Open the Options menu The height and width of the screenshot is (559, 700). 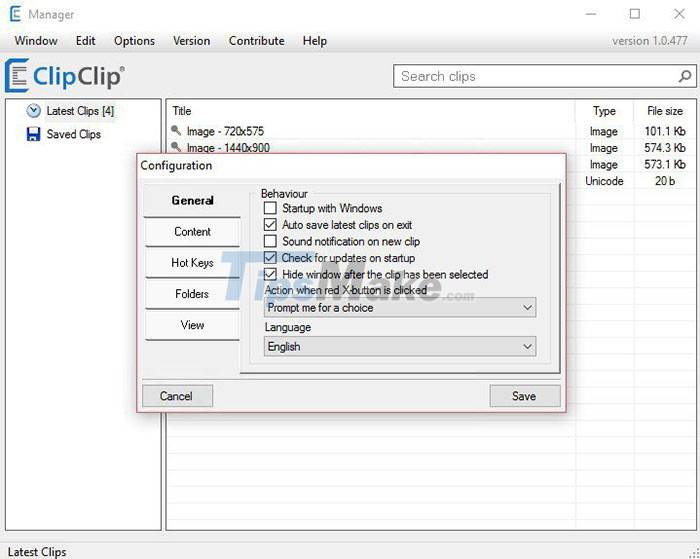(134, 41)
